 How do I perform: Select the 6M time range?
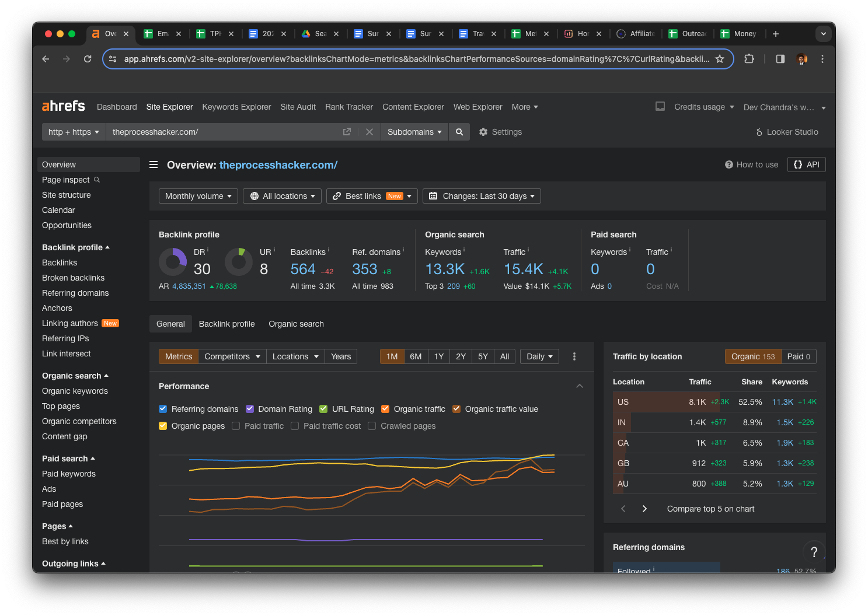pos(416,356)
